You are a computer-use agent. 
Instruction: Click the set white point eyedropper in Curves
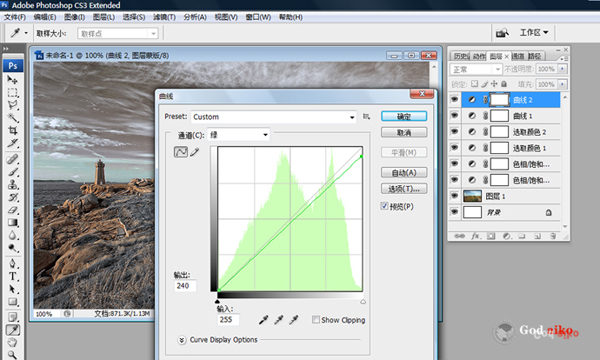(x=293, y=319)
